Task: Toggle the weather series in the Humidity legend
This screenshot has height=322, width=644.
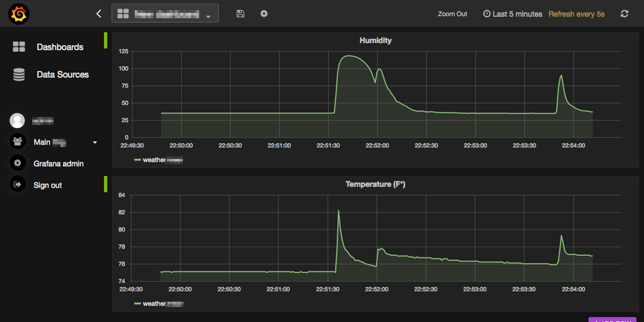Action: click(x=162, y=160)
